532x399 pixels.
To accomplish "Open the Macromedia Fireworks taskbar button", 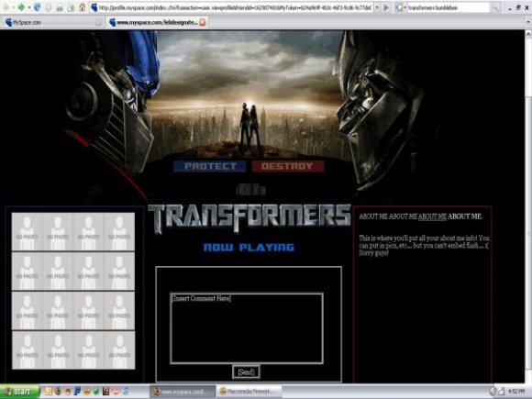I will [249, 392].
